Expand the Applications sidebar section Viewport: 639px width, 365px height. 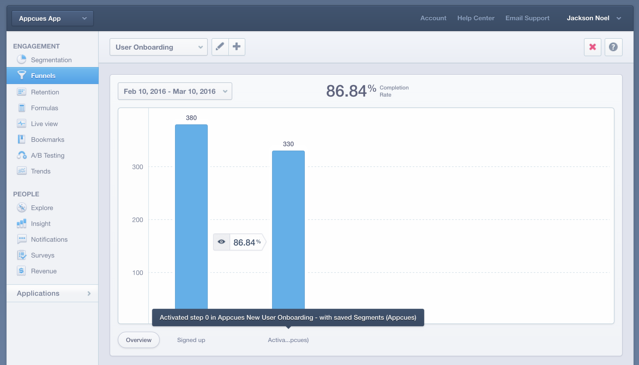[53, 293]
